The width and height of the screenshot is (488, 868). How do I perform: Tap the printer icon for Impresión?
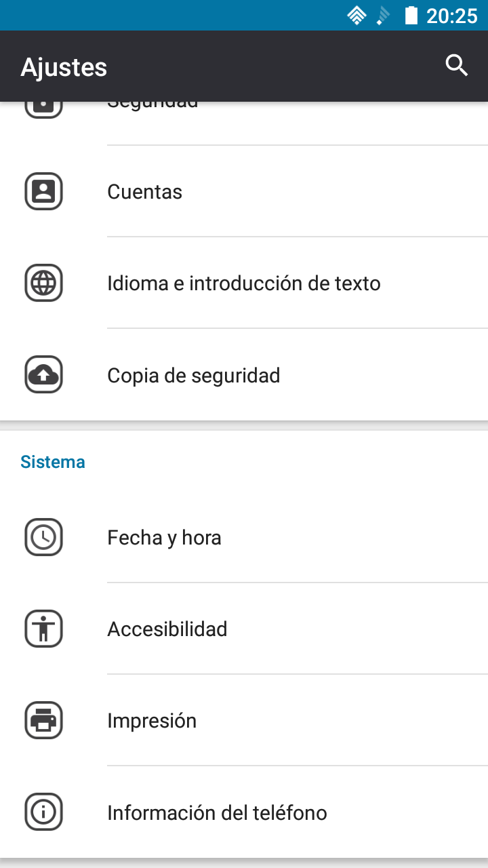44,720
